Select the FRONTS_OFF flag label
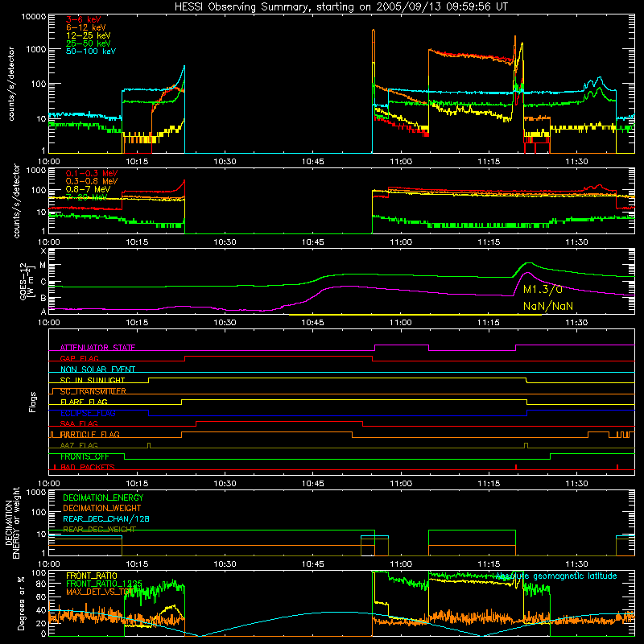 coord(85,456)
